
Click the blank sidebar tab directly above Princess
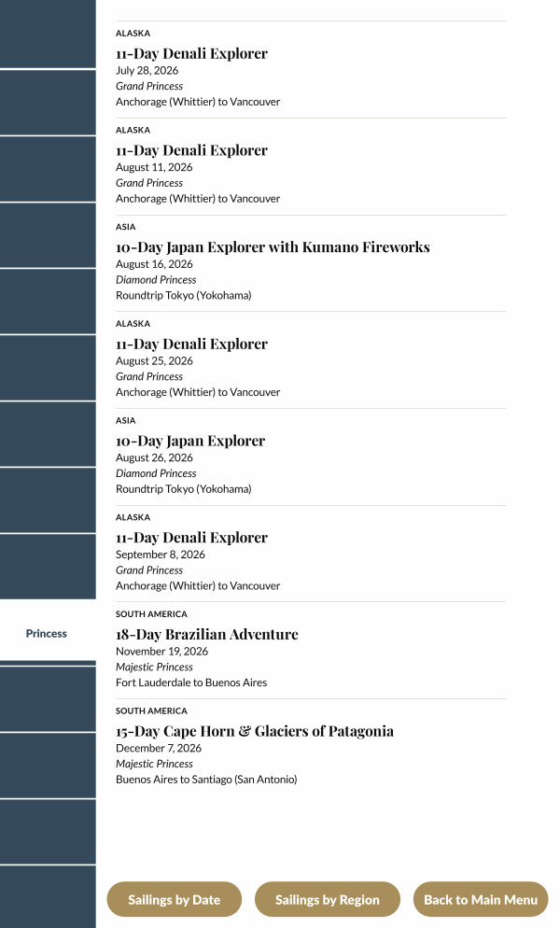[x=47, y=567]
